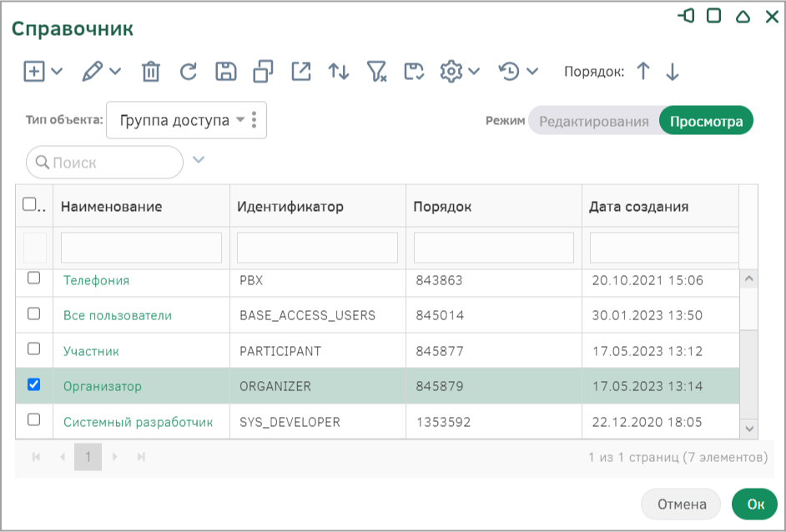Open the history clock dropdown arrow

(532, 71)
